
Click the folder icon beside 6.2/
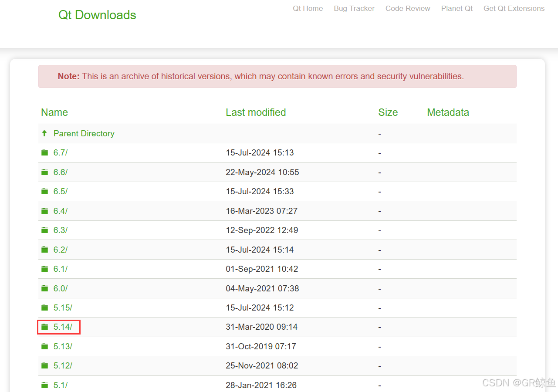coord(44,250)
